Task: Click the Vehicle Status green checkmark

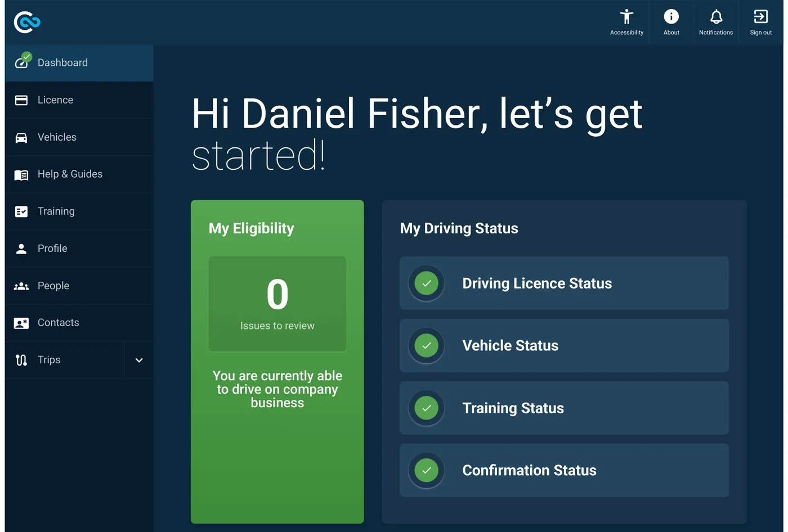Action: (427, 346)
